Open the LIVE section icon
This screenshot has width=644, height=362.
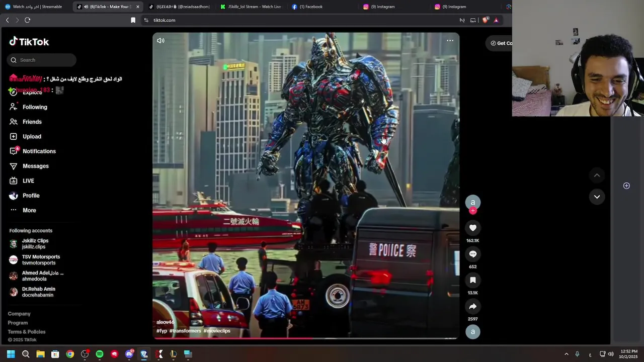tap(13, 180)
